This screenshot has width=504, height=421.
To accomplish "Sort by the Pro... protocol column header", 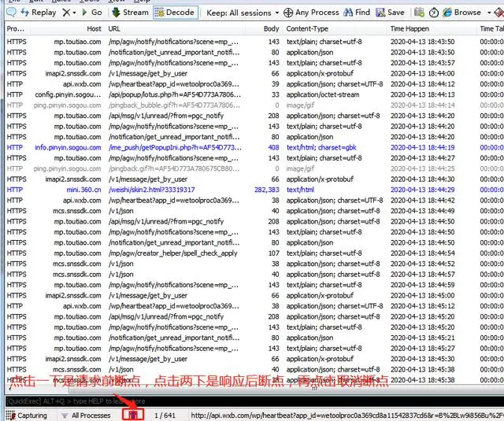I will click(x=16, y=29).
